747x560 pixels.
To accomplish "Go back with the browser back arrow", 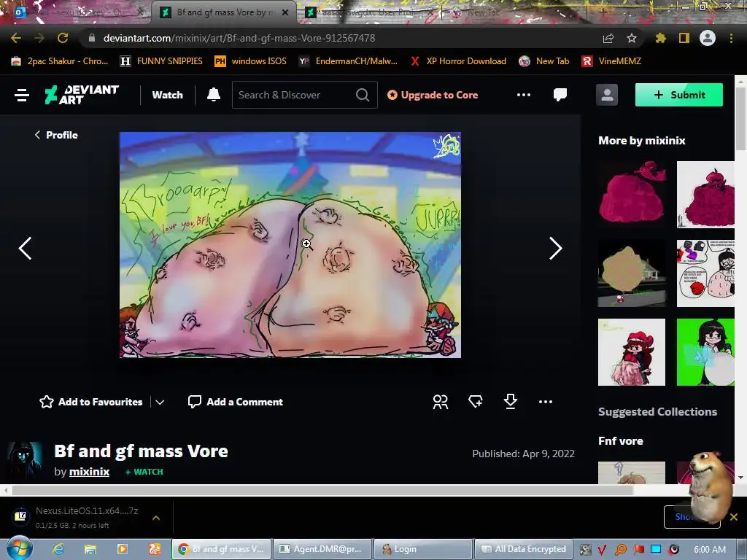I will point(16,38).
